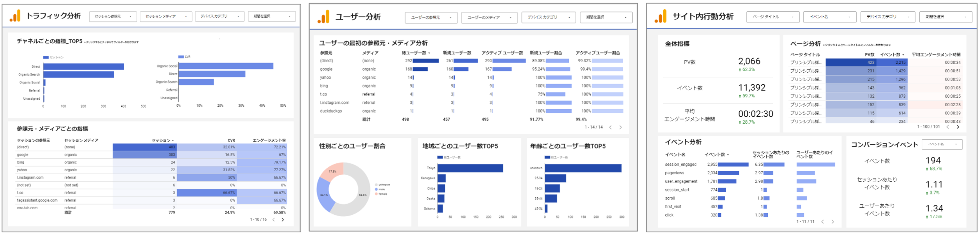This screenshot has width=980, height=234.
Task: Click next page arrow in イベント分析 table
Action: [x=833, y=221]
